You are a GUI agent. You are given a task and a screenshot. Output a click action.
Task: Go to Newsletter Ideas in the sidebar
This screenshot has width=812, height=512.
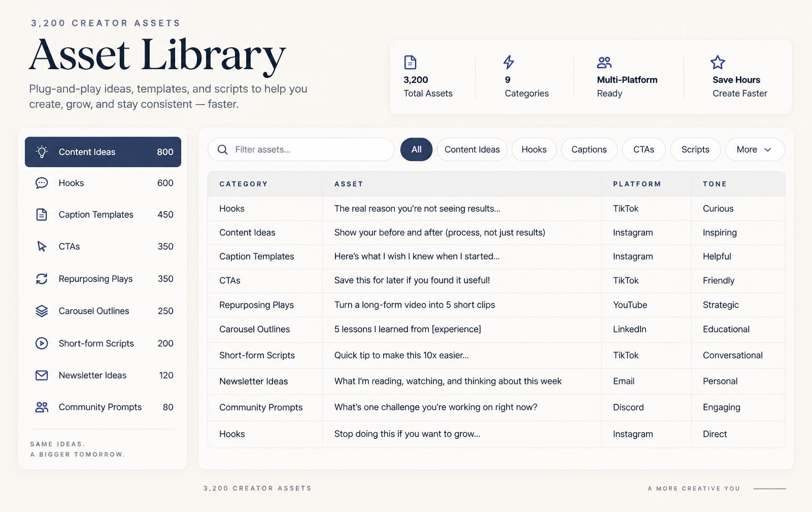tap(103, 375)
